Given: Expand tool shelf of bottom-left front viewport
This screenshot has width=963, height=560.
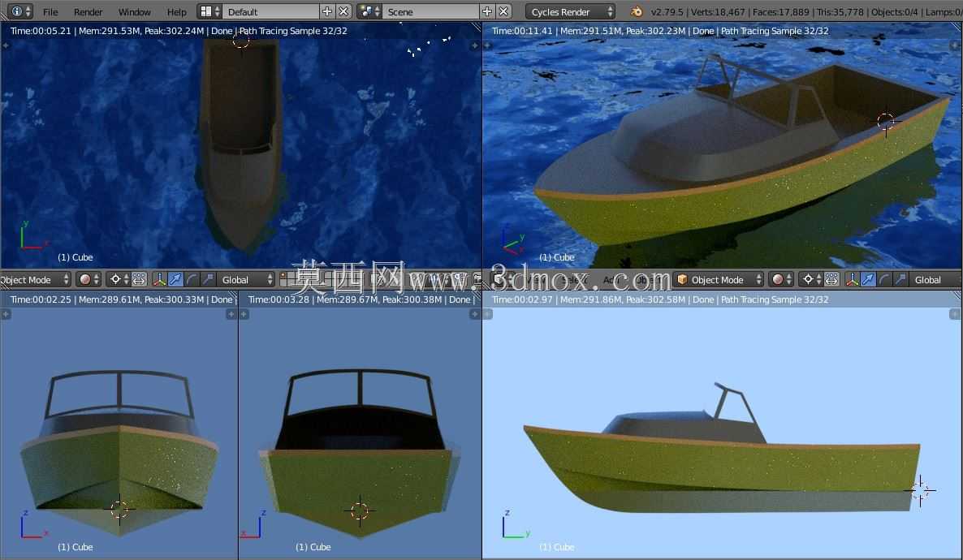Looking at the screenshot, I should [x=6, y=314].
